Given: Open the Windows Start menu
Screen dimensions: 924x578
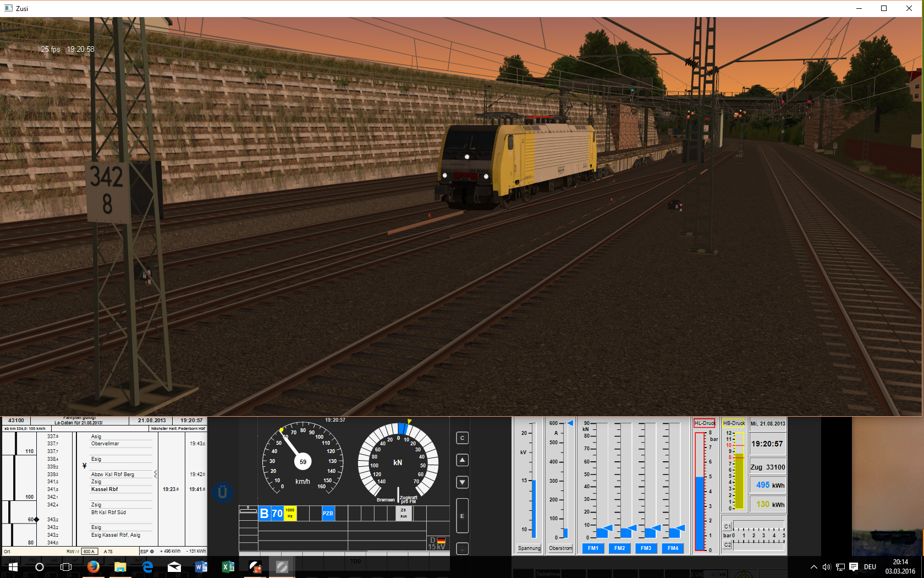Looking at the screenshot, I should click(13, 567).
